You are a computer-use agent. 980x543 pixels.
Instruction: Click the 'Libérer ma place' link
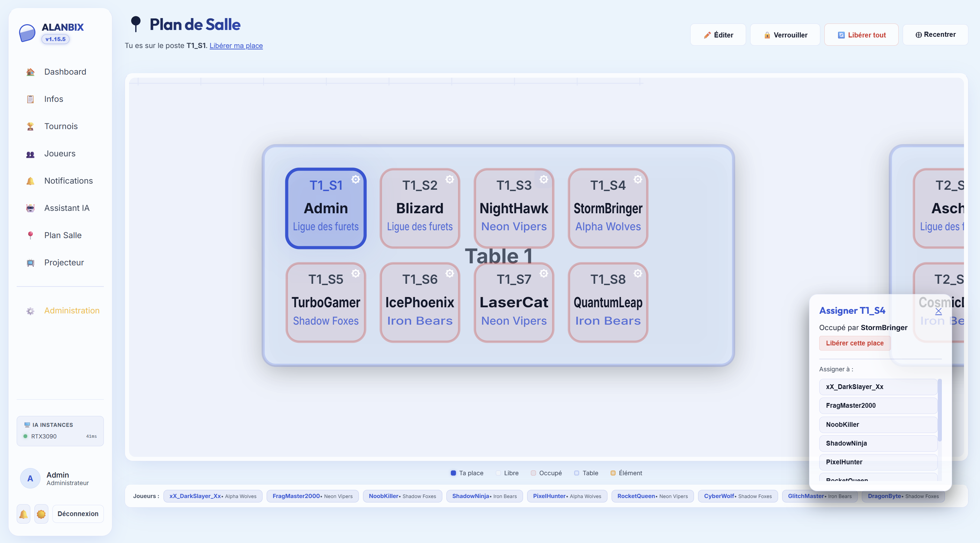point(236,46)
